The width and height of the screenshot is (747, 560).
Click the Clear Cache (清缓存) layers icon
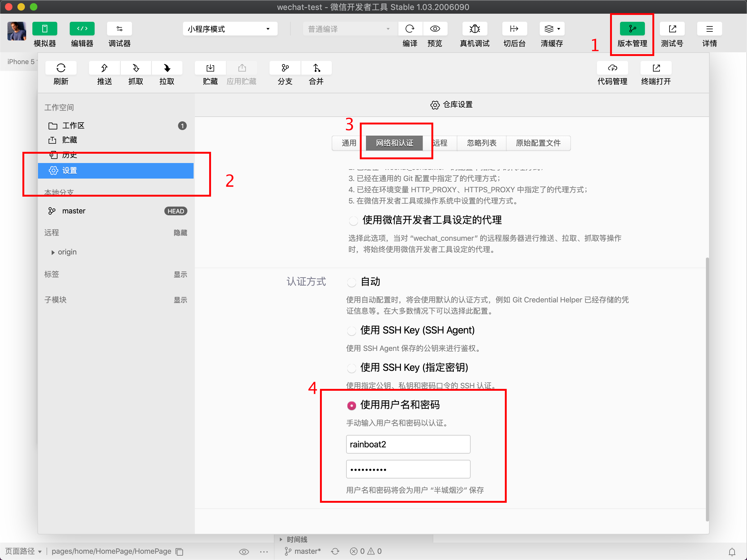click(549, 29)
